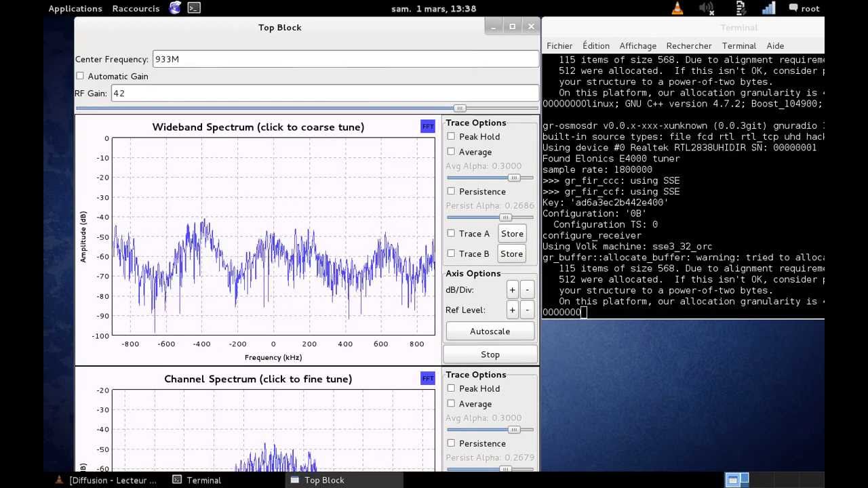Screen dimensions: 868x488
Task: Switch to Diffusion - Lecteur taskbar item
Action: 106,480
